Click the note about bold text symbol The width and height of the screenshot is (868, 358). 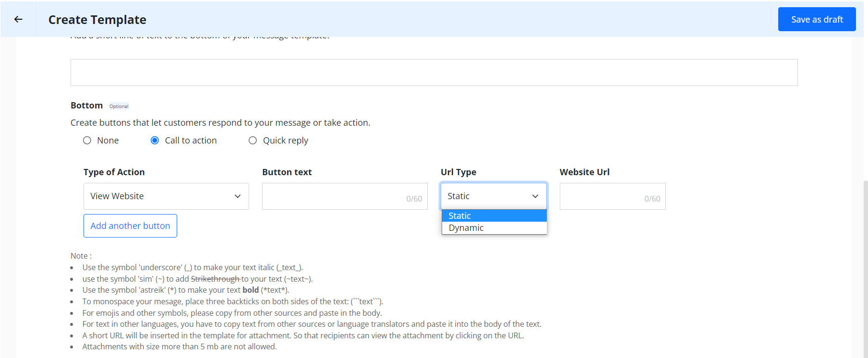pyautogui.click(x=186, y=290)
